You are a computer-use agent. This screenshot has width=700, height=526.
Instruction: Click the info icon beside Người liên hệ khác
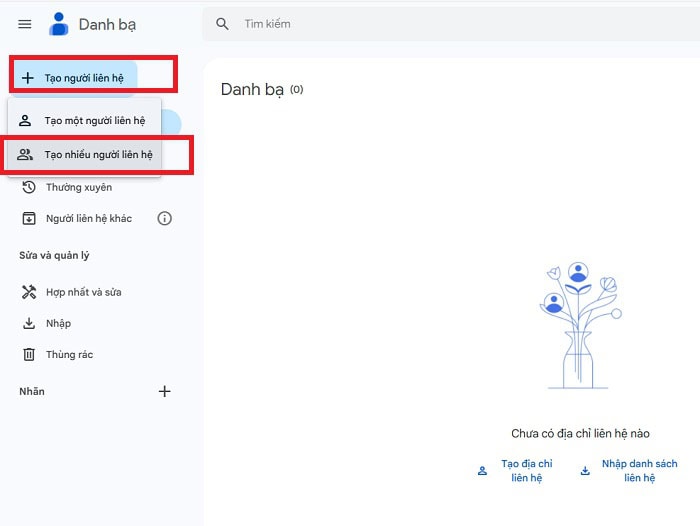(x=165, y=218)
